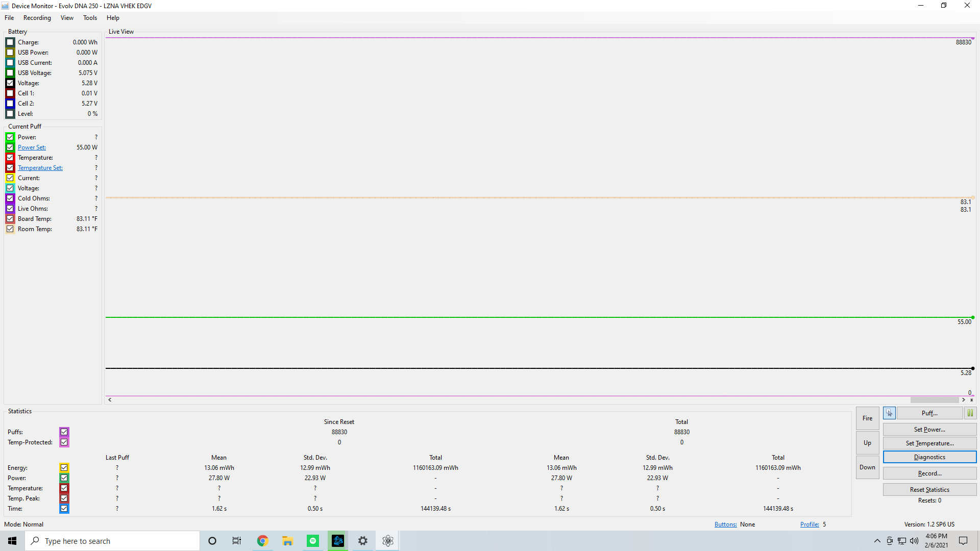Click the pointer selection tool icon beside Puff

pyautogui.click(x=889, y=413)
